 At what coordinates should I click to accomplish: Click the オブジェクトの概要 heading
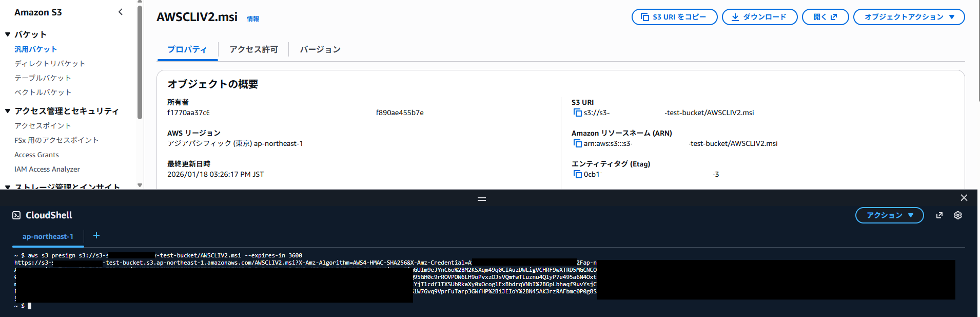coord(213,84)
